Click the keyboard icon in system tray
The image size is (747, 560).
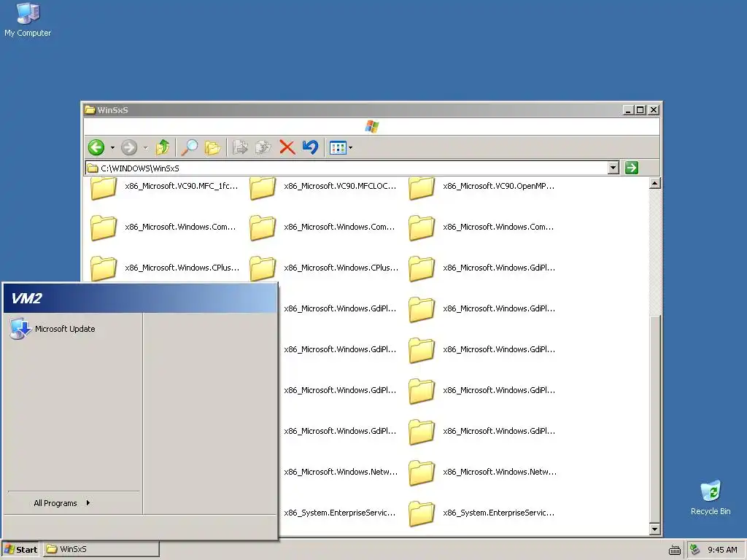tap(675, 550)
